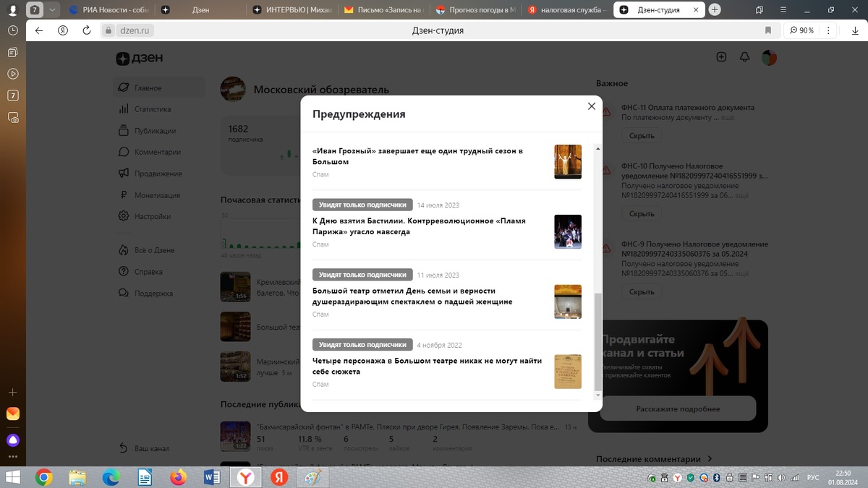
Task: Open Продвижение in the sidebar
Action: point(158,174)
